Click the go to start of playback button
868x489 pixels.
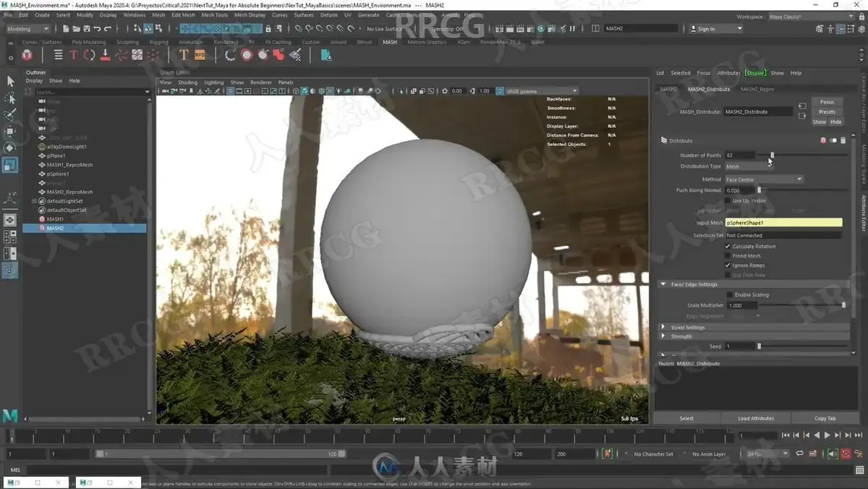click(x=786, y=435)
